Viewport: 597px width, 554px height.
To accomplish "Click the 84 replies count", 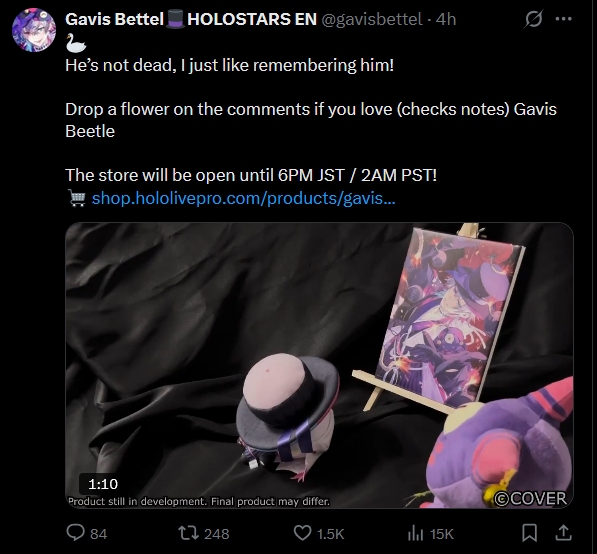I will coord(99,534).
